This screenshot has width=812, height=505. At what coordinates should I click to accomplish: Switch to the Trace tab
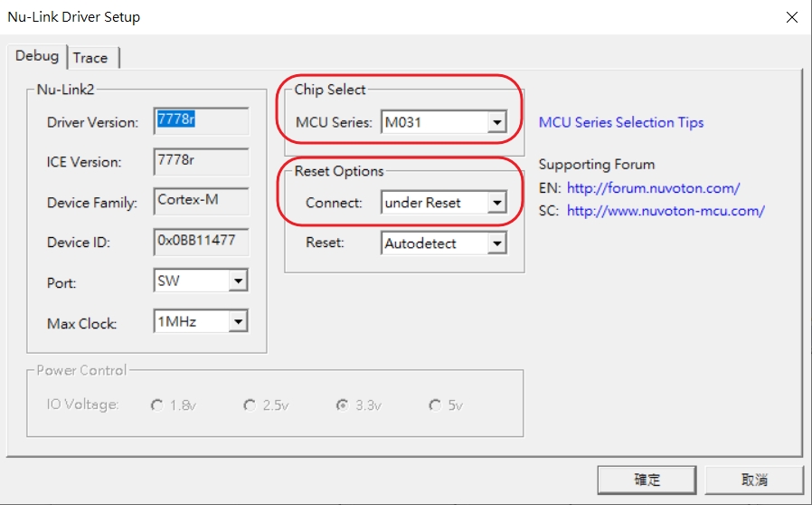pos(93,58)
